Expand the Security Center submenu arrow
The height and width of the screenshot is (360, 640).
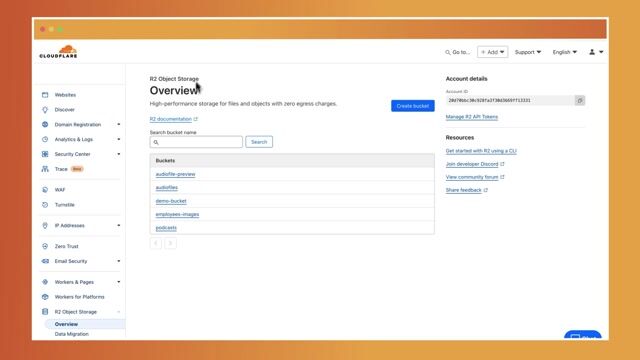click(119, 154)
